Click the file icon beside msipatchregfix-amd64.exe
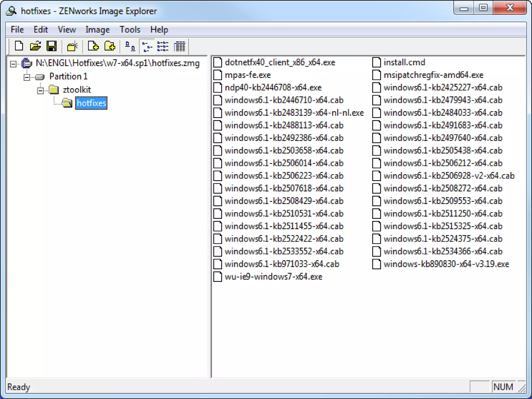 376,75
